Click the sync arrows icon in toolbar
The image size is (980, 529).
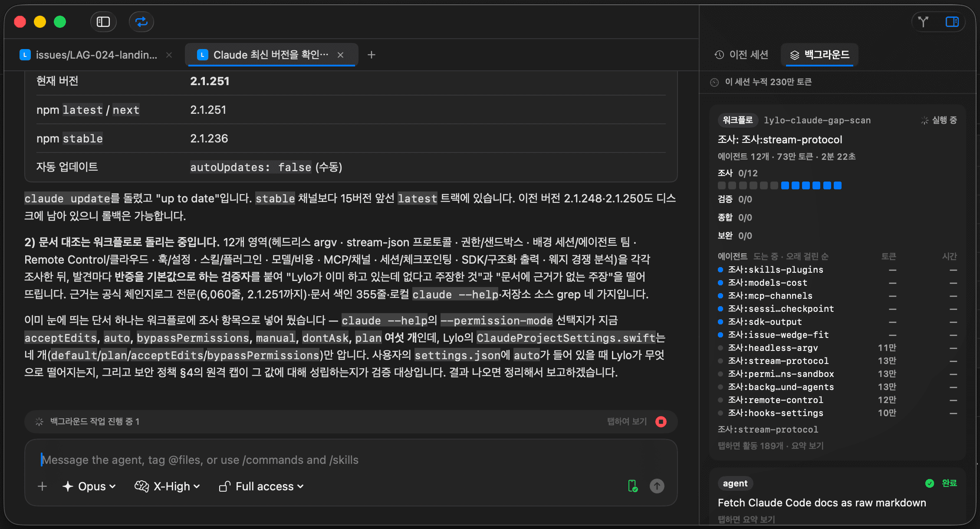tap(141, 22)
